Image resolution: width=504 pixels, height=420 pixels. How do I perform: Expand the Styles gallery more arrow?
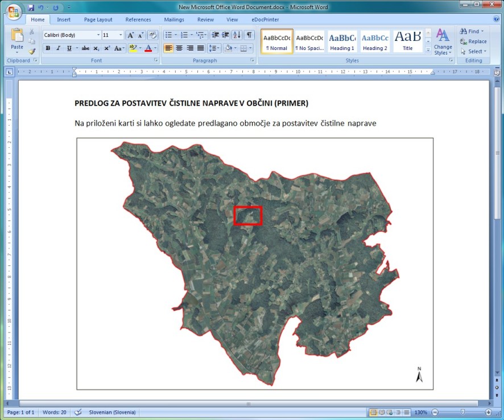tap(428, 50)
